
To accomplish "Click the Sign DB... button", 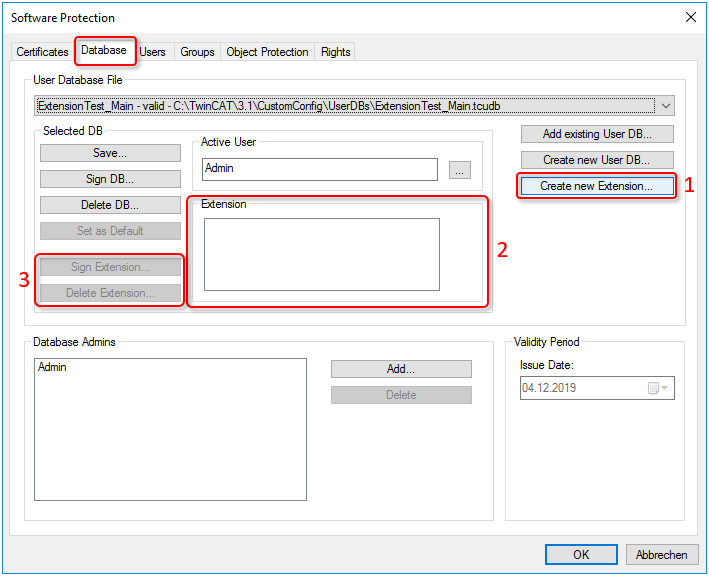I will coord(110,179).
